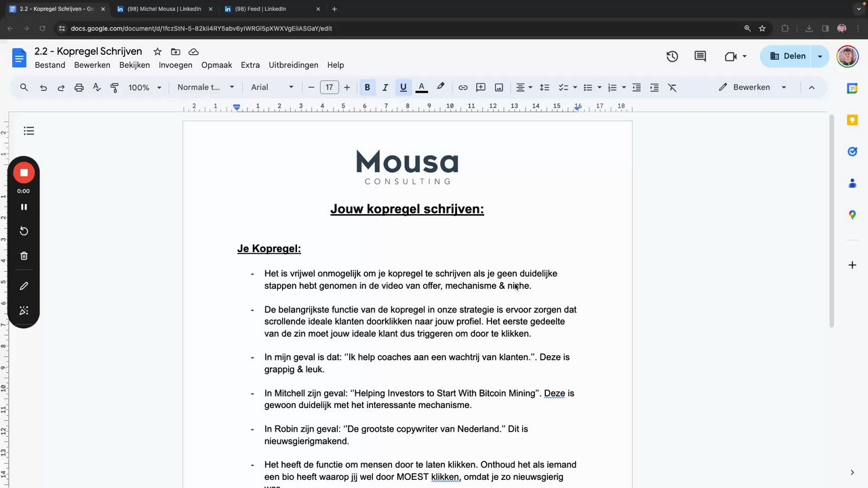This screenshot has height=488, width=868.
Task: Open Google Calendar side panel
Action: tap(852, 88)
